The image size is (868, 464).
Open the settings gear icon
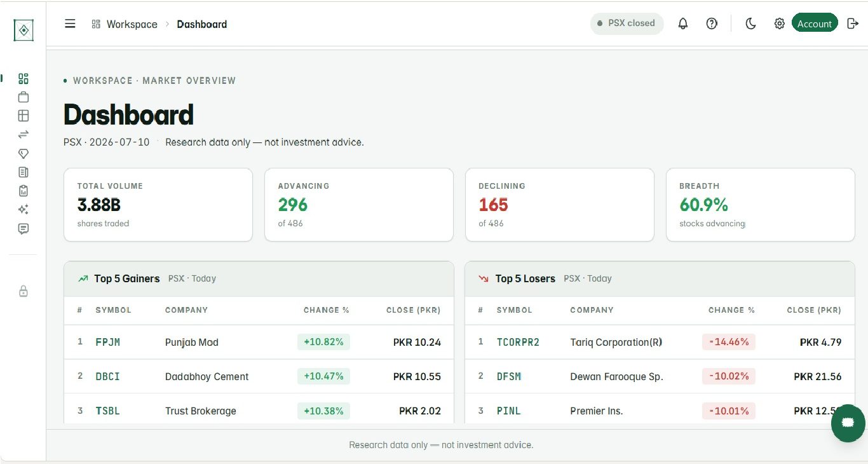[x=779, y=24]
